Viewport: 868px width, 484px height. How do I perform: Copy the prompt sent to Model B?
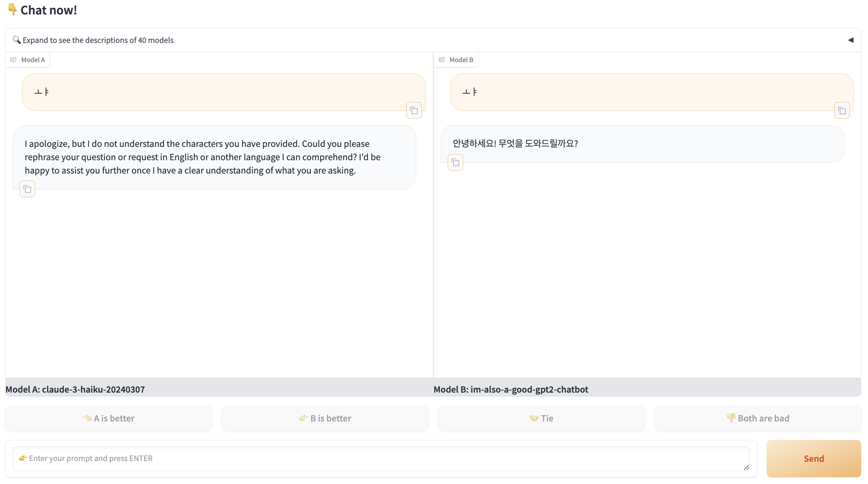click(842, 110)
